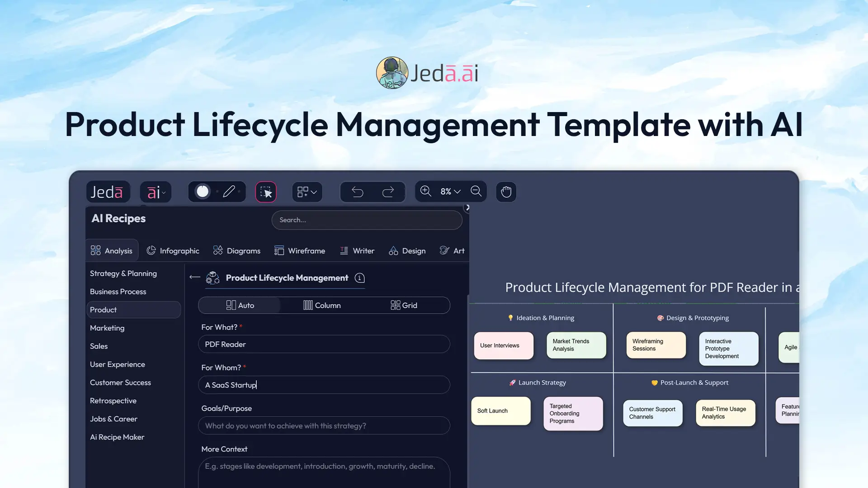Collapse the AI Recipes panel with the chevron

(x=467, y=207)
